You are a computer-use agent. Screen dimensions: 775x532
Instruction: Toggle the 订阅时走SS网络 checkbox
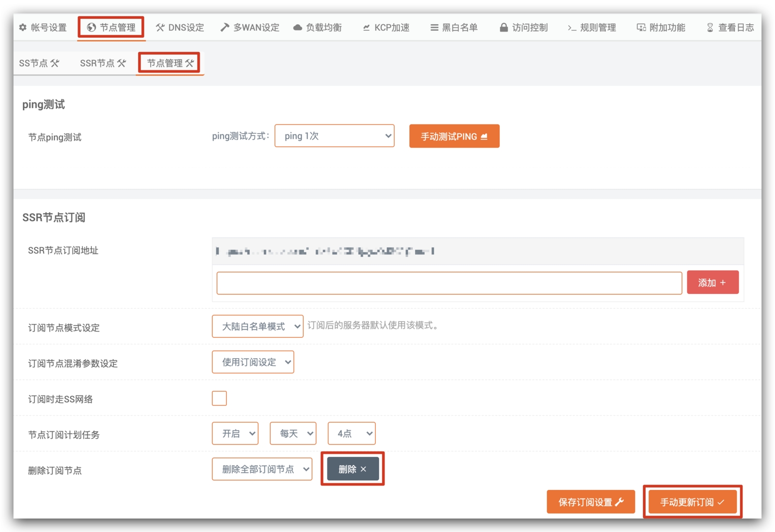click(219, 398)
